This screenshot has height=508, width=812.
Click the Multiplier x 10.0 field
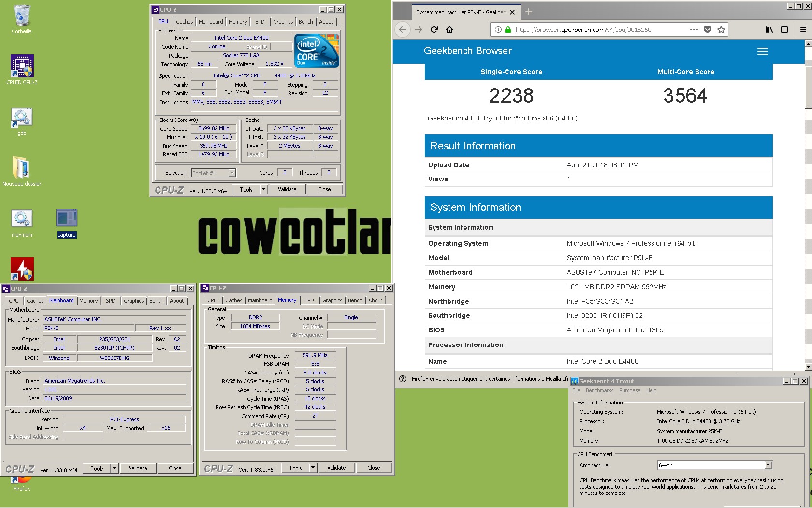pyautogui.click(x=214, y=137)
